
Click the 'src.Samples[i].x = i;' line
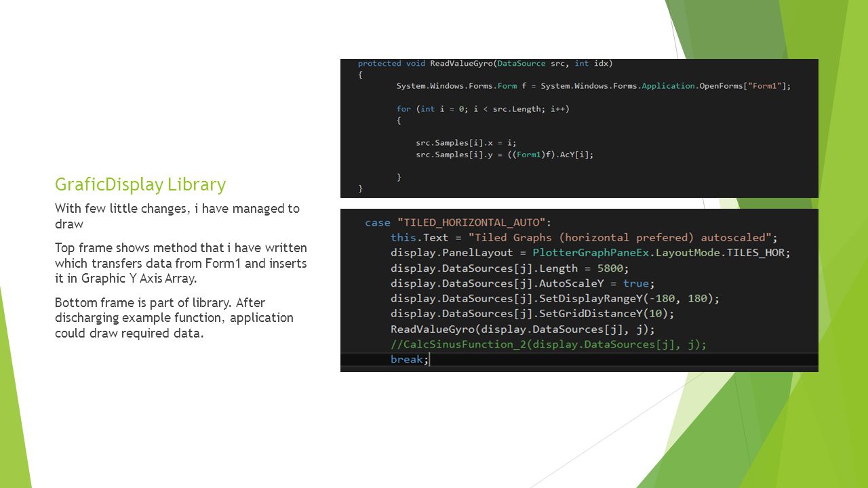click(x=466, y=143)
